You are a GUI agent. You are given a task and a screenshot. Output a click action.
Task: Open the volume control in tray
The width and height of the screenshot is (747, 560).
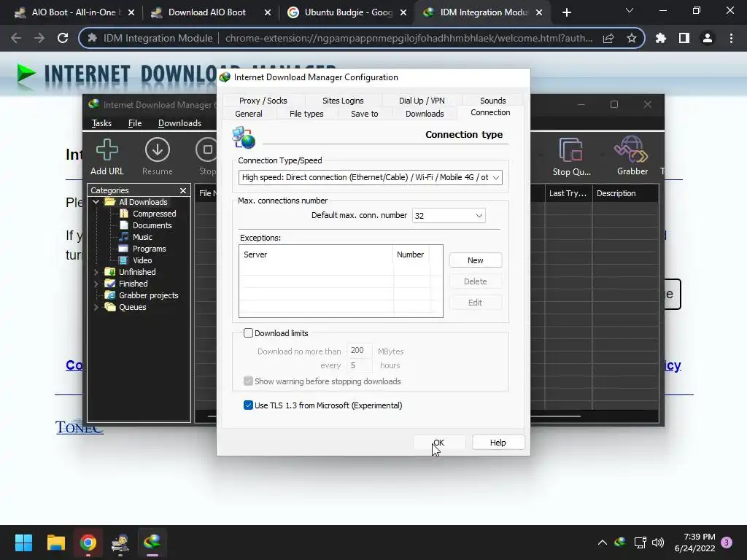coord(658,542)
